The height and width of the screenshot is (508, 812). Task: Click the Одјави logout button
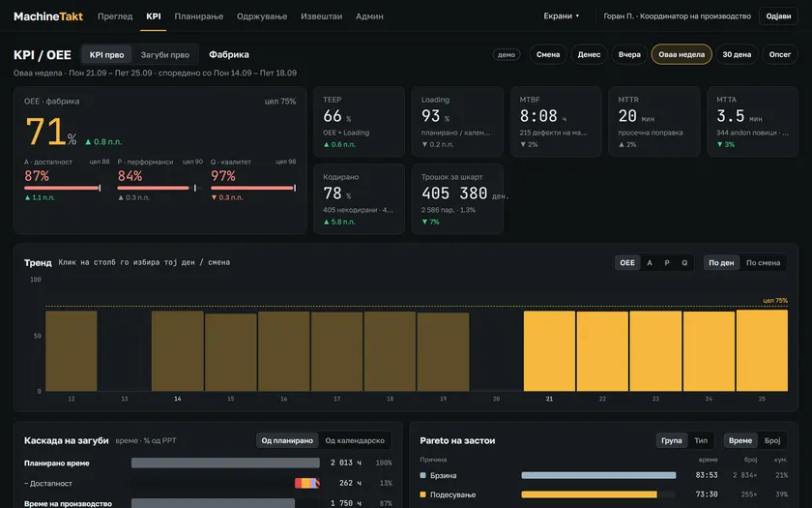[x=778, y=16]
